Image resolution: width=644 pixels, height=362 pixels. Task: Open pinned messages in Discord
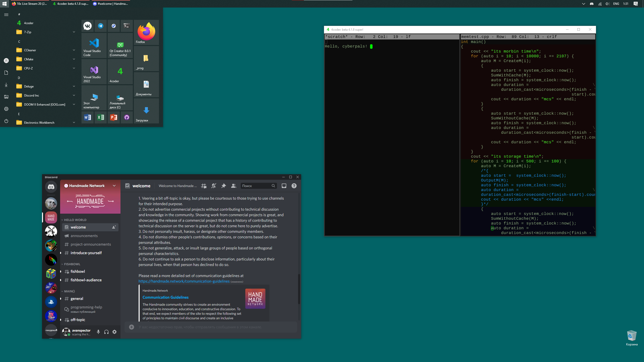click(x=223, y=186)
